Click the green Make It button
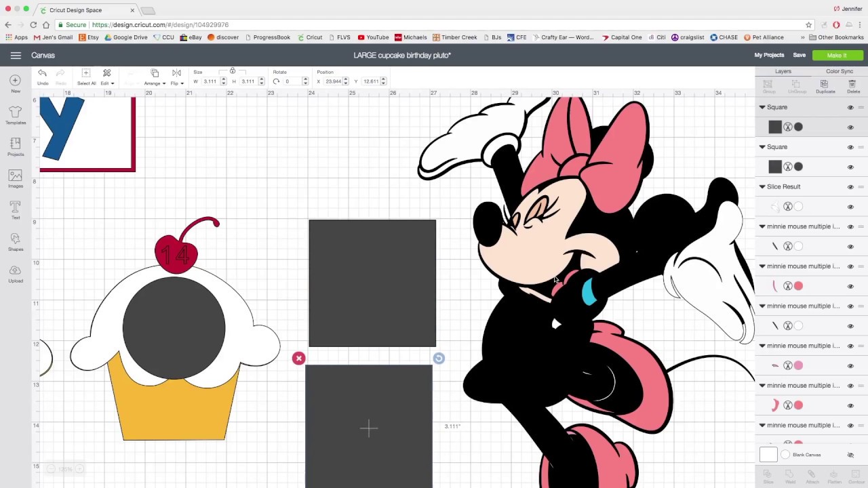Screen dimensions: 868x488 tap(837, 56)
